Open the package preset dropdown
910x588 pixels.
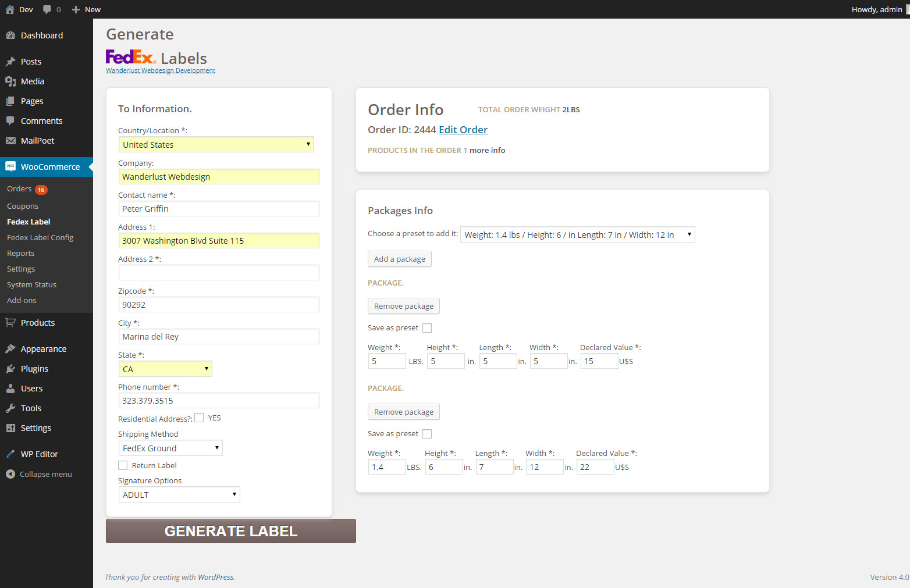[x=578, y=234]
